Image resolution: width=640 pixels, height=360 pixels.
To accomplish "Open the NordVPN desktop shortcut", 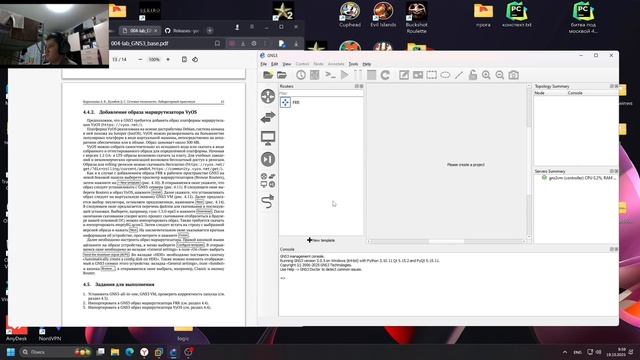I will 50,333.
